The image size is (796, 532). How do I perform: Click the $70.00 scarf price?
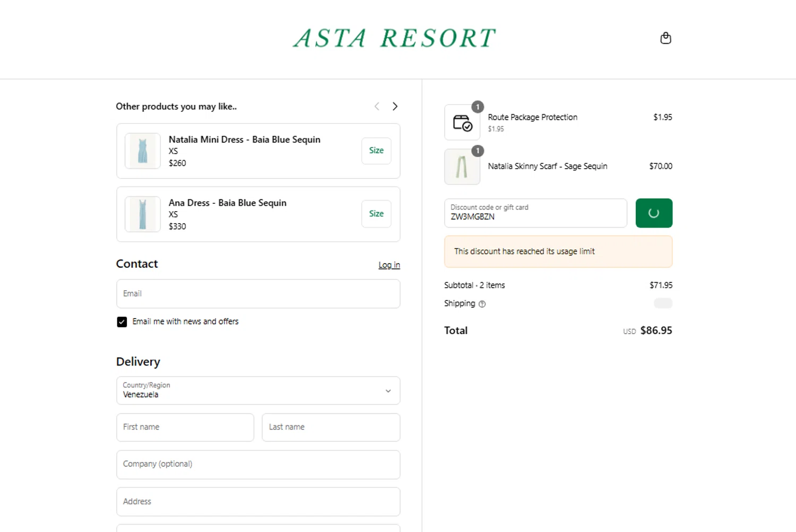pos(661,166)
